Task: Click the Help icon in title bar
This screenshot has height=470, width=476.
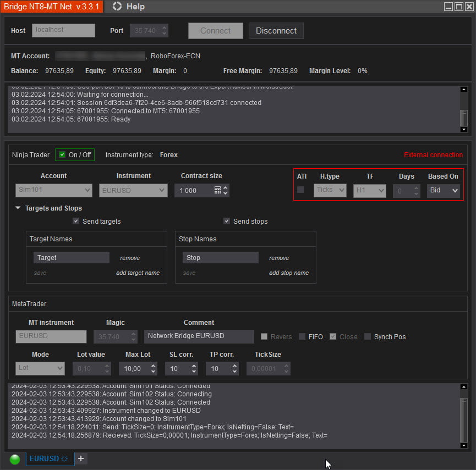Action: coord(117,7)
